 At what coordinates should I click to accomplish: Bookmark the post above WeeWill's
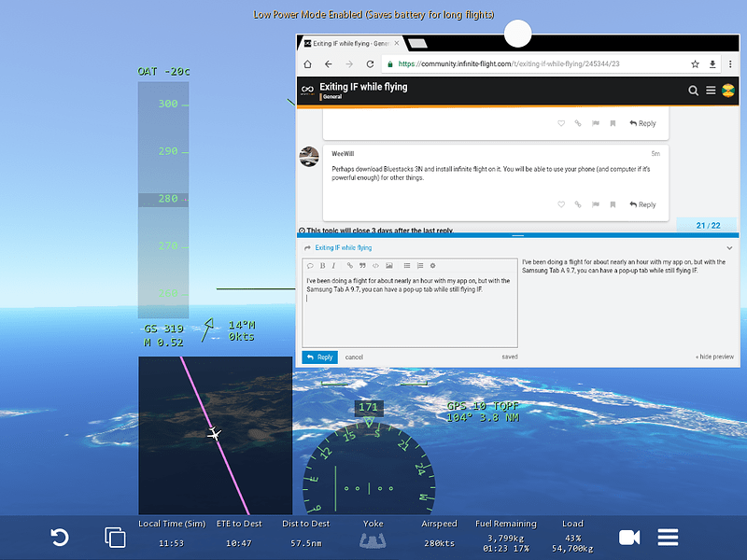pyautogui.click(x=613, y=123)
